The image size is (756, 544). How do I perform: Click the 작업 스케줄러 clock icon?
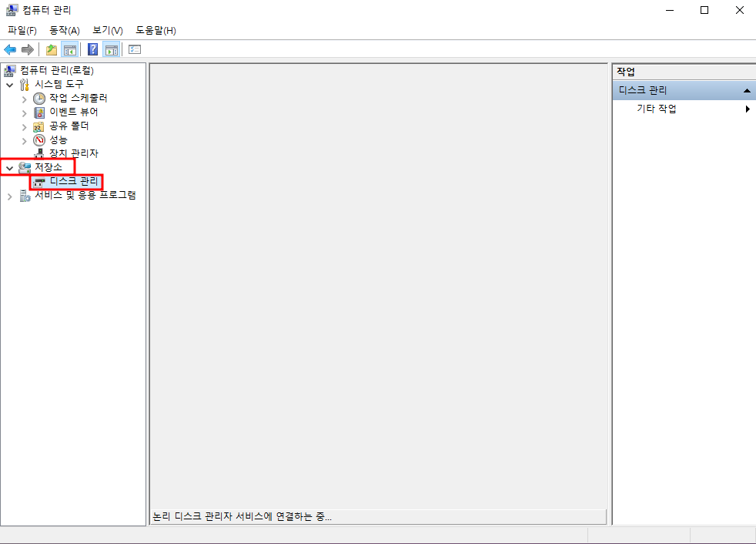pyautogui.click(x=39, y=99)
